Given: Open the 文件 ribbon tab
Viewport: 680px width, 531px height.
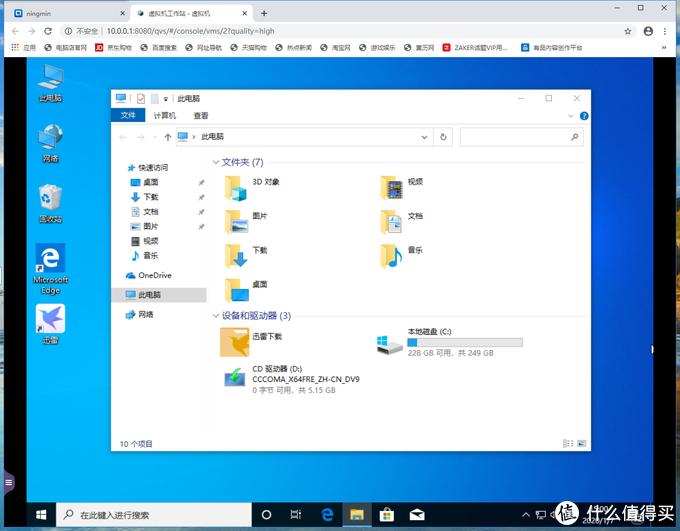Looking at the screenshot, I should [128, 115].
